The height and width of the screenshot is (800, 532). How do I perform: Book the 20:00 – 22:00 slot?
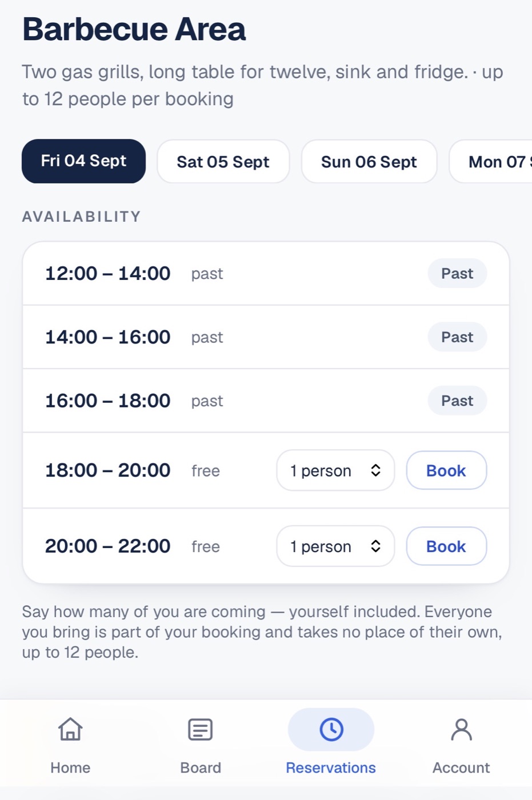click(x=446, y=546)
